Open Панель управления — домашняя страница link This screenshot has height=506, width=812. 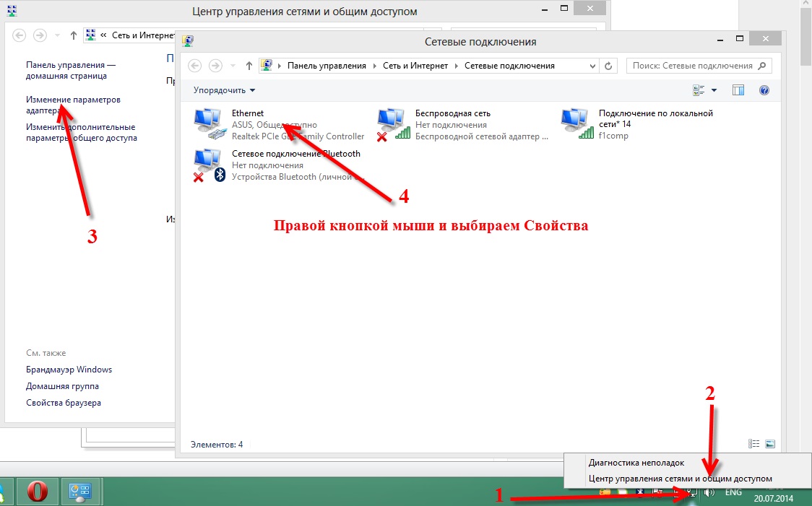click(x=70, y=70)
